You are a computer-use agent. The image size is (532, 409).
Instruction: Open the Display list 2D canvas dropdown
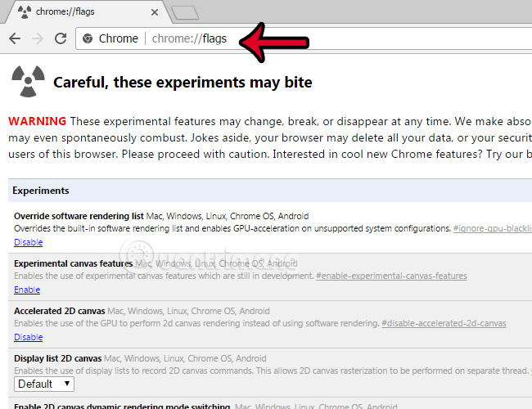[x=44, y=384]
